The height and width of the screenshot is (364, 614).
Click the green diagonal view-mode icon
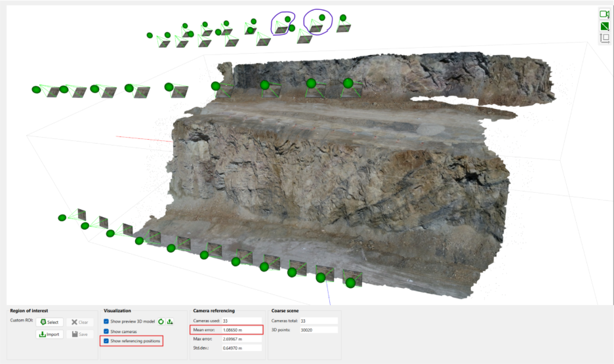point(604,26)
